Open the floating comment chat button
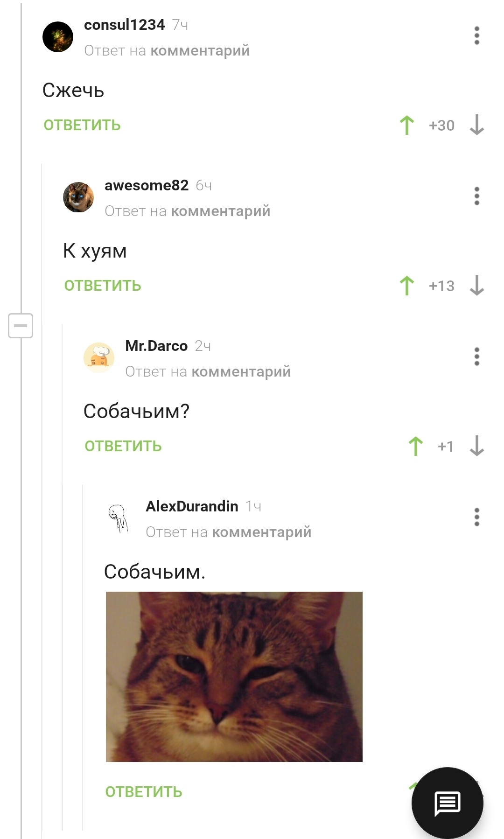 coord(447,803)
